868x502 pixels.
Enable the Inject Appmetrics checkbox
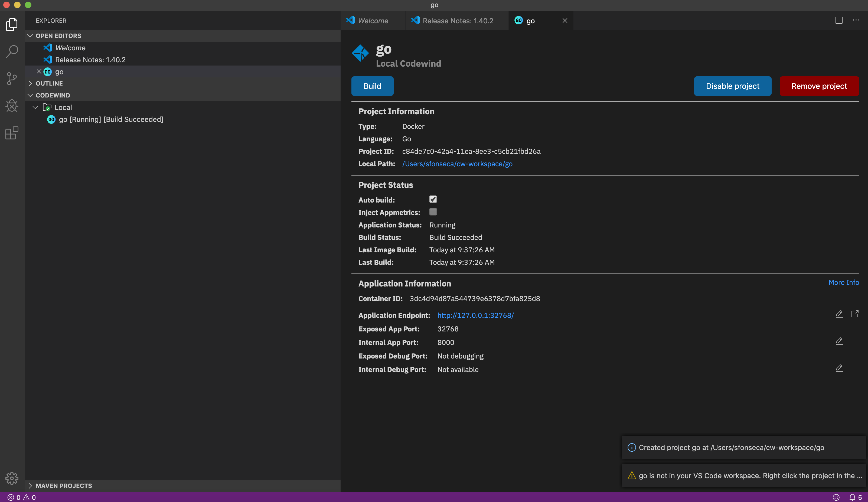433,212
